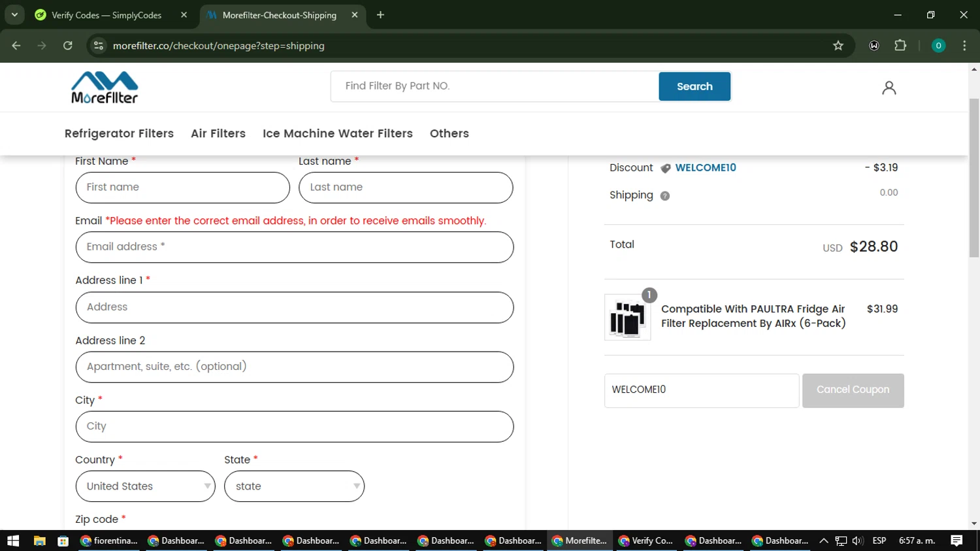Screen dimensions: 980x551
Task: Click the W extension icon in toolbar
Action: point(874,45)
